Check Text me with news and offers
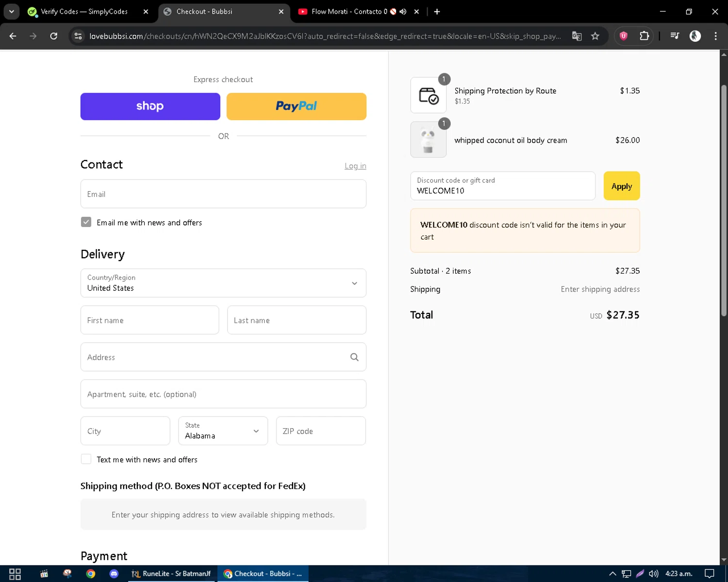The height and width of the screenshot is (582, 728). 86,459
